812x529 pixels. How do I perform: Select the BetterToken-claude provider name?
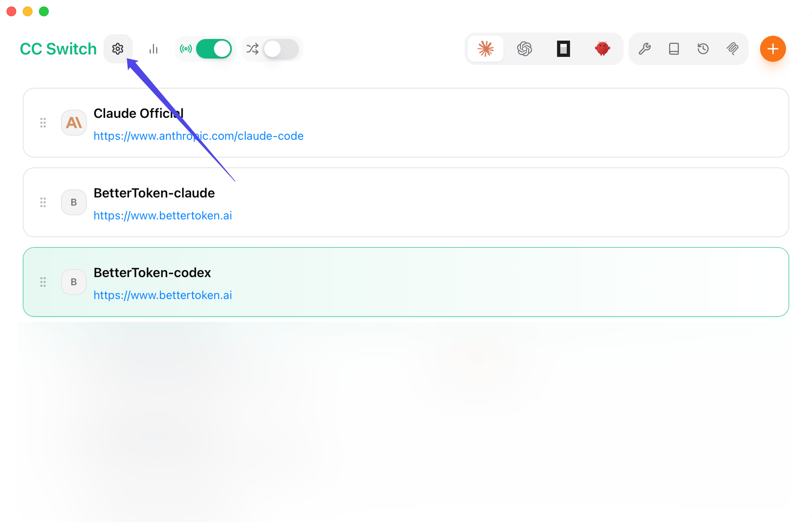pyautogui.click(x=154, y=193)
